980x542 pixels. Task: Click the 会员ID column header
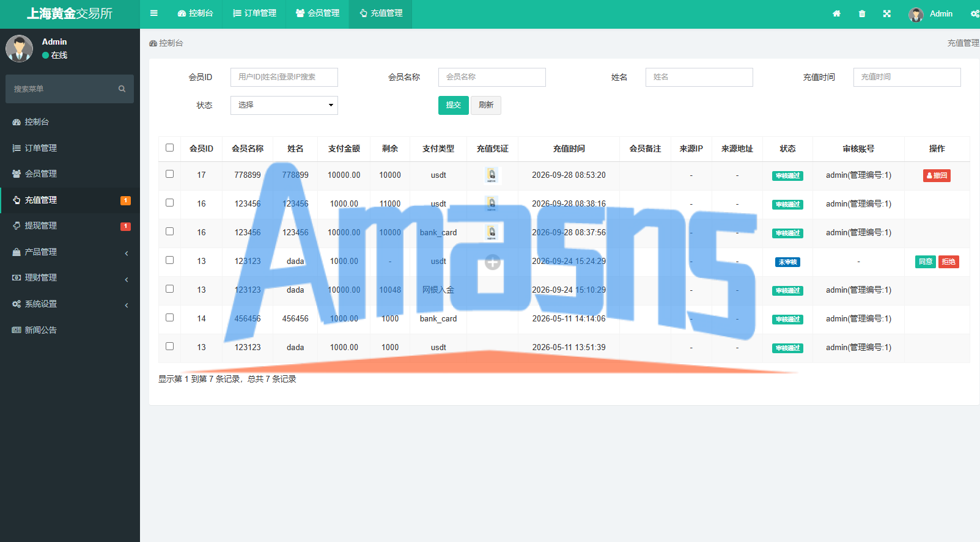point(201,148)
